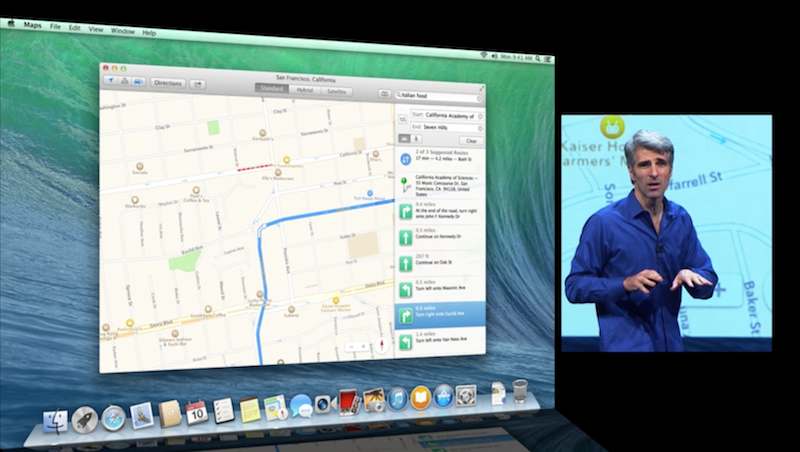This screenshot has width=800, height=452.
Task: Select the Turn left onto Van Ness Ave step
Action: pyautogui.click(x=440, y=340)
